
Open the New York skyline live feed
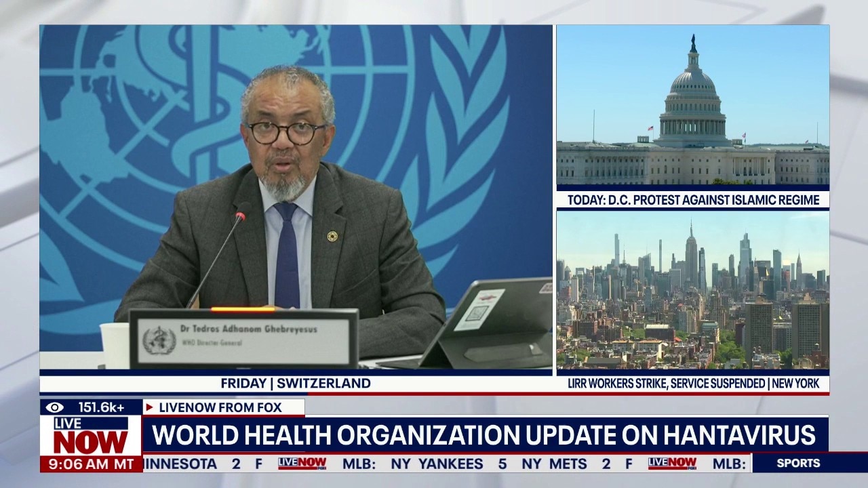tap(692, 290)
